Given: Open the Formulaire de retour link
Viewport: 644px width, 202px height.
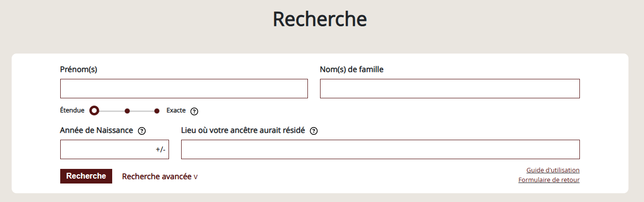Looking at the screenshot, I should click(x=549, y=180).
